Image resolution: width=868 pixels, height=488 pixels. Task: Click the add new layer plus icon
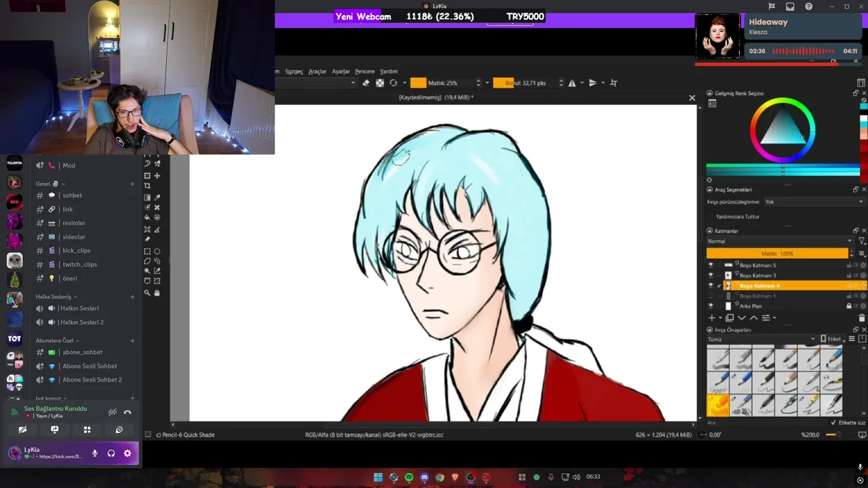(x=711, y=318)
